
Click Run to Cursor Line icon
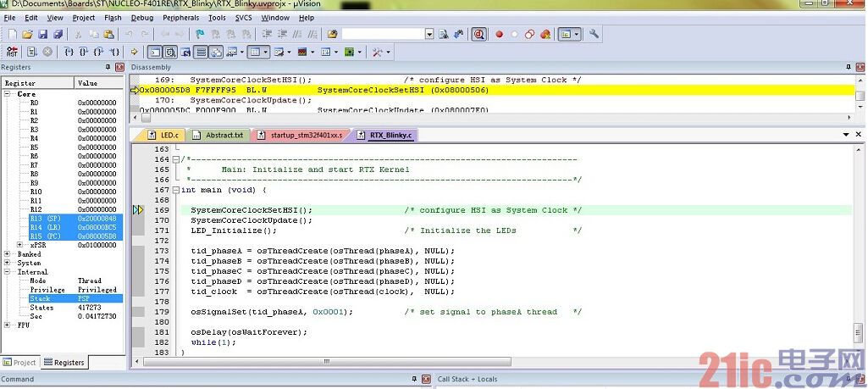(114, 52)
